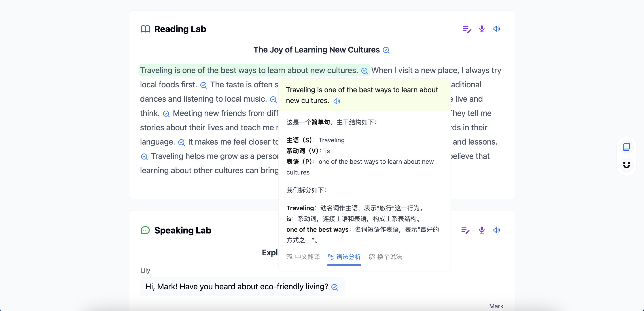The image size is (644, 311).
Task: Click text 'learning about other cultures can bring'
Action: coord(209,170)
